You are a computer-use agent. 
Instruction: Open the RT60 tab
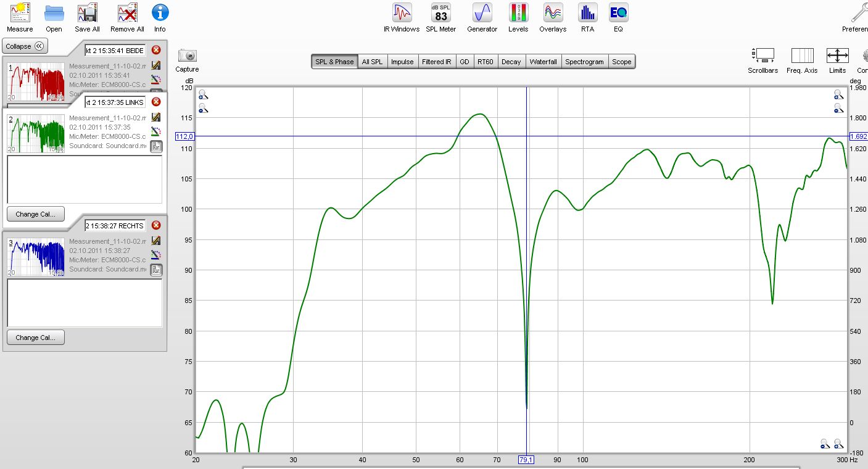[x=486, y=62]
